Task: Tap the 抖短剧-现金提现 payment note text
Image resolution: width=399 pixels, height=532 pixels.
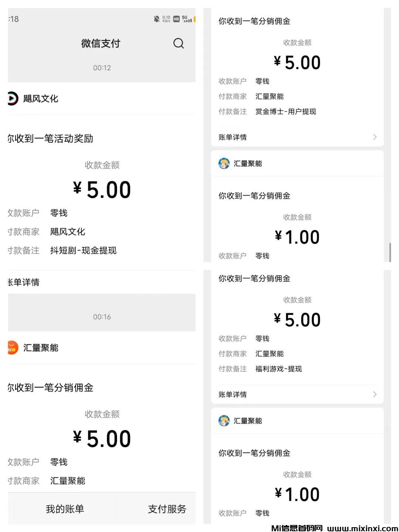Action: point(83,250)
